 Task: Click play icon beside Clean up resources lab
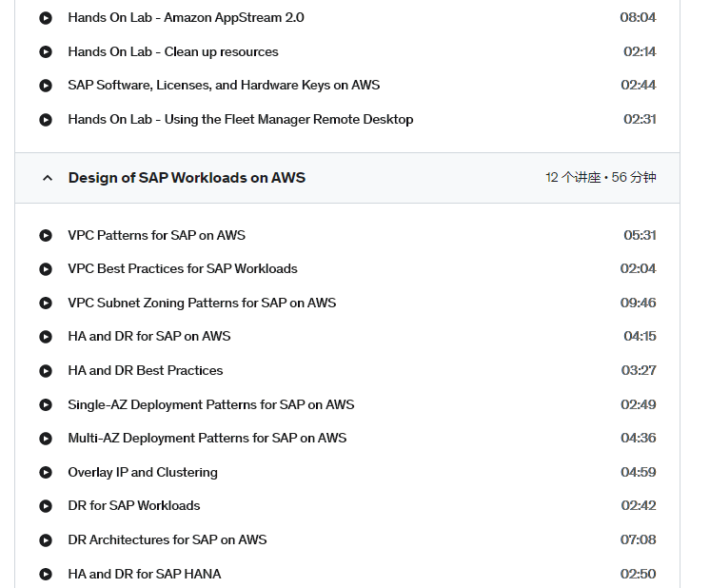tap(46, 51)
